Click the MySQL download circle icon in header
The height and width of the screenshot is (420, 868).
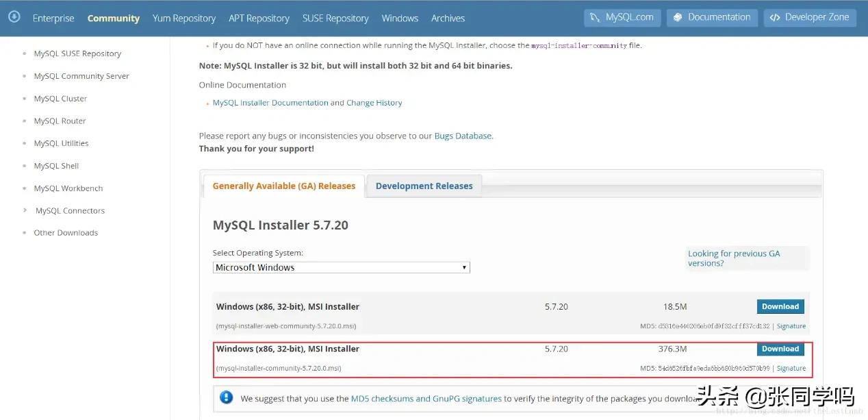14,16
